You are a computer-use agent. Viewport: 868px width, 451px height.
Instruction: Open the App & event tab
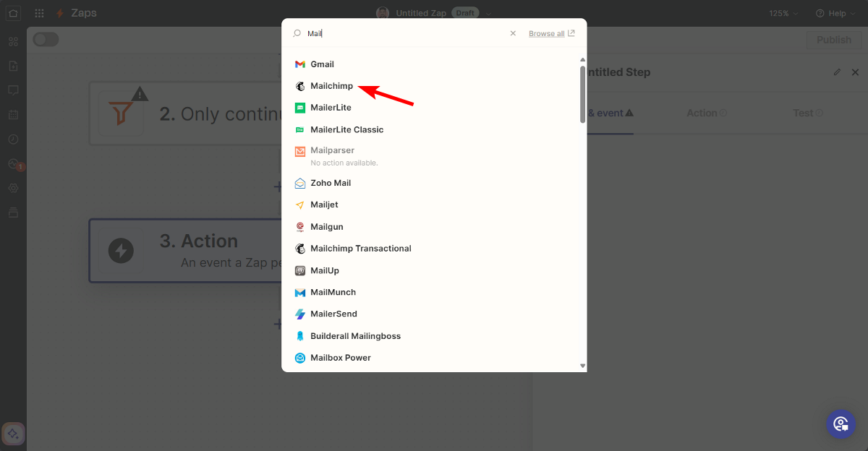click(x=610, y=113)
